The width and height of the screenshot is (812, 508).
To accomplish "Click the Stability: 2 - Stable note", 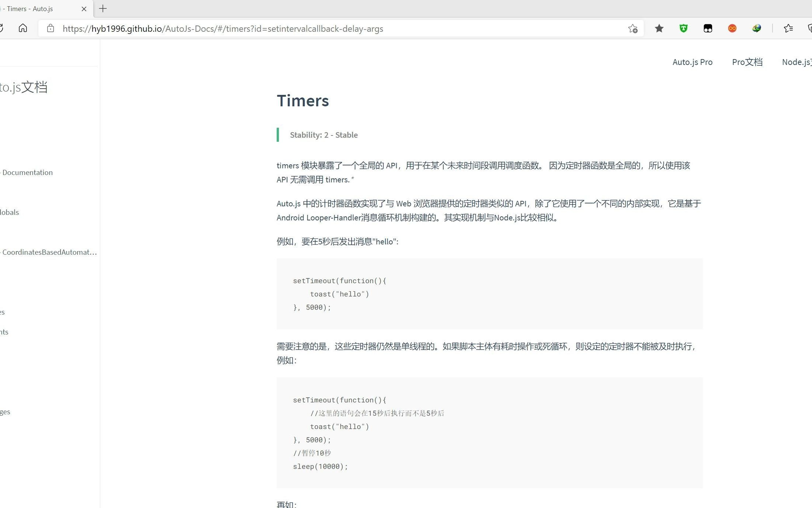I will [x=324, y=135].
